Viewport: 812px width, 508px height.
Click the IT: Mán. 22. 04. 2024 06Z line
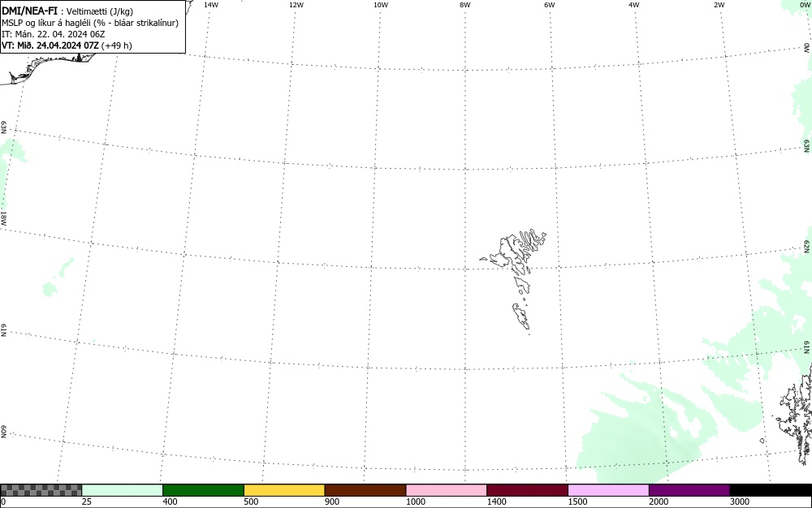[x=54, y=34]
